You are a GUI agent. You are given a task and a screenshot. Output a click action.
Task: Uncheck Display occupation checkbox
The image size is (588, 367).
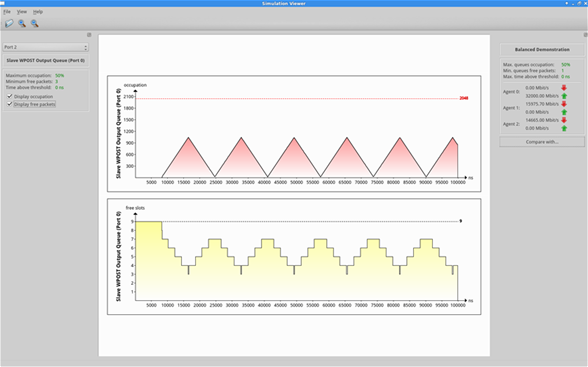point(10,96)
